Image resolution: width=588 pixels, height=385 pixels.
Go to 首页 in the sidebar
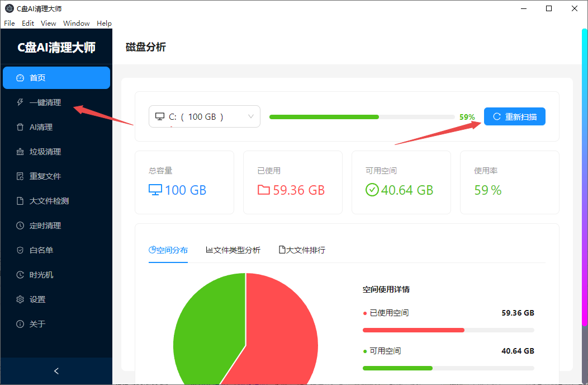(x=56, y=78)
